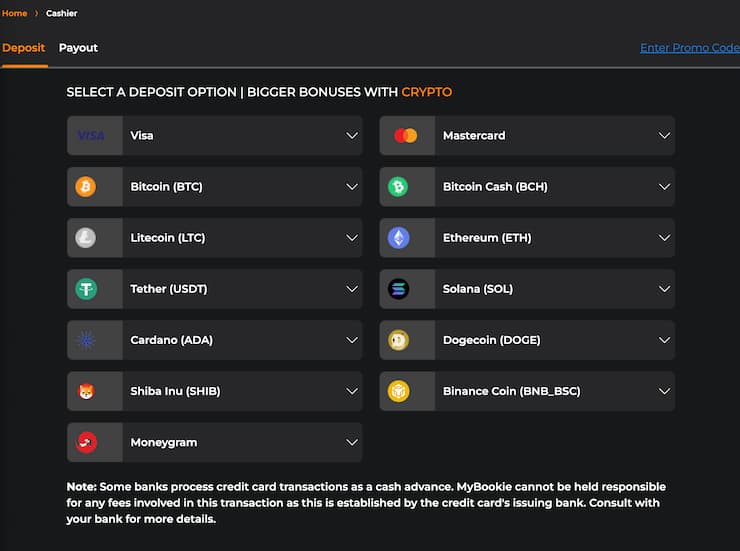
Task: Select the Litecoin (LTC) label
Action: pos(168,238)
